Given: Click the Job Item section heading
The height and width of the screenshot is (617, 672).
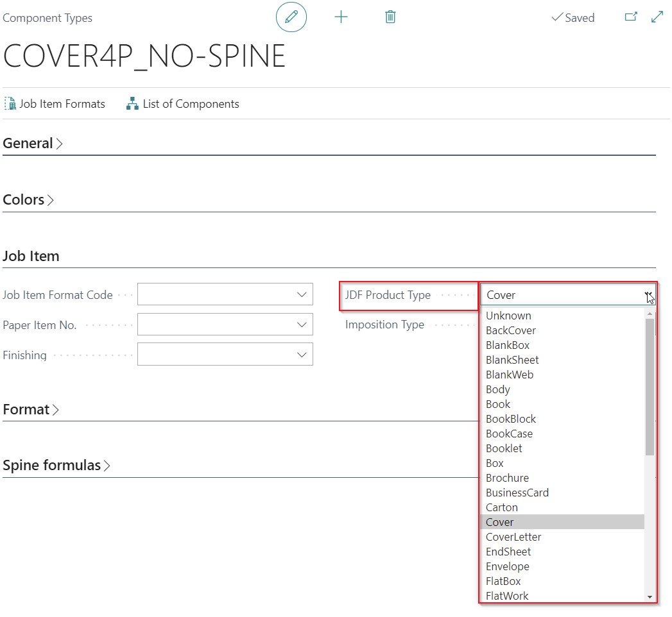Looking at the screenshot, I should [x=31, y=257].
